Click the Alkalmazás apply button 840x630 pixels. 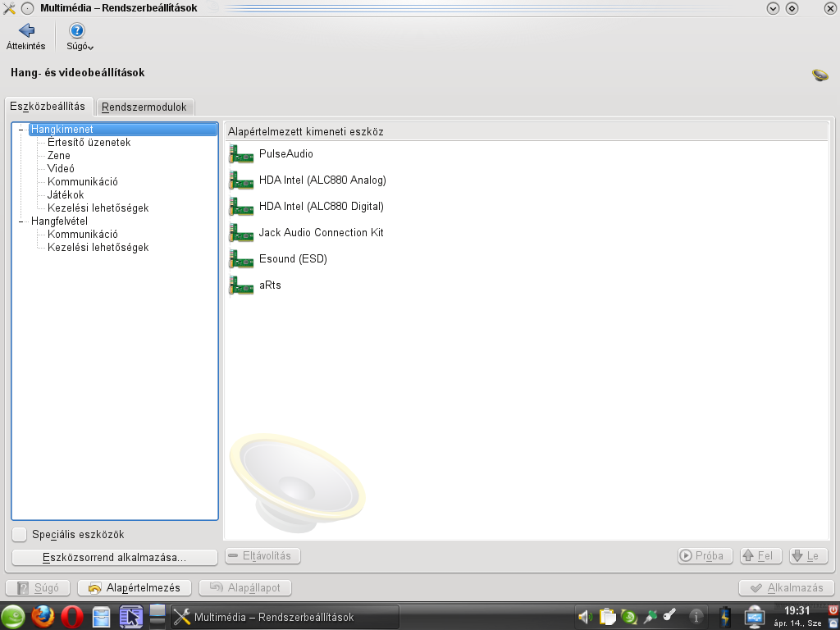pos(787,587)
